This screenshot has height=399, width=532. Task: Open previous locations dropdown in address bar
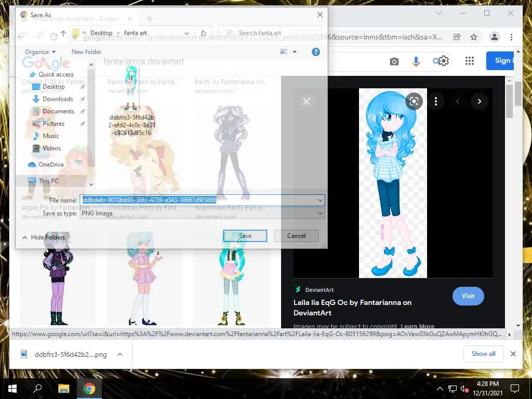click(187, 33)
